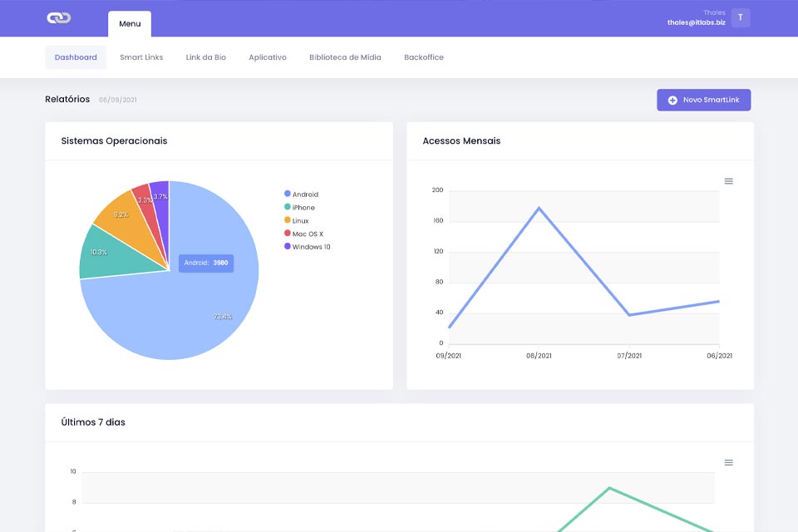The height and width of the screenshot is (532, 798).
Task: Open user avatar T in header
Action: tap(741, 17)
